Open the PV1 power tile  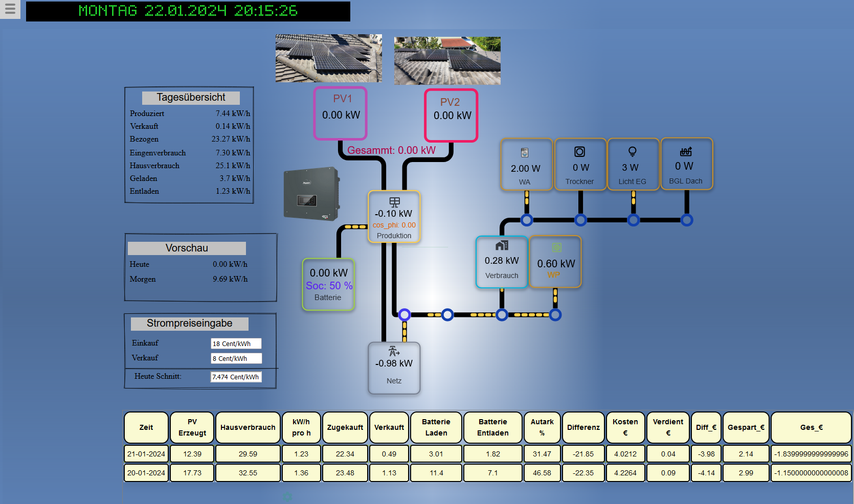(x=341, y=113)
